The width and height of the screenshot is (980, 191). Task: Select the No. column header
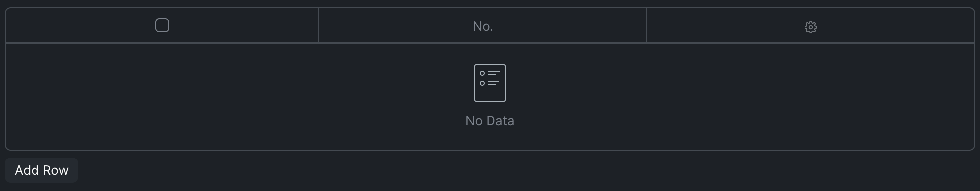483,26
